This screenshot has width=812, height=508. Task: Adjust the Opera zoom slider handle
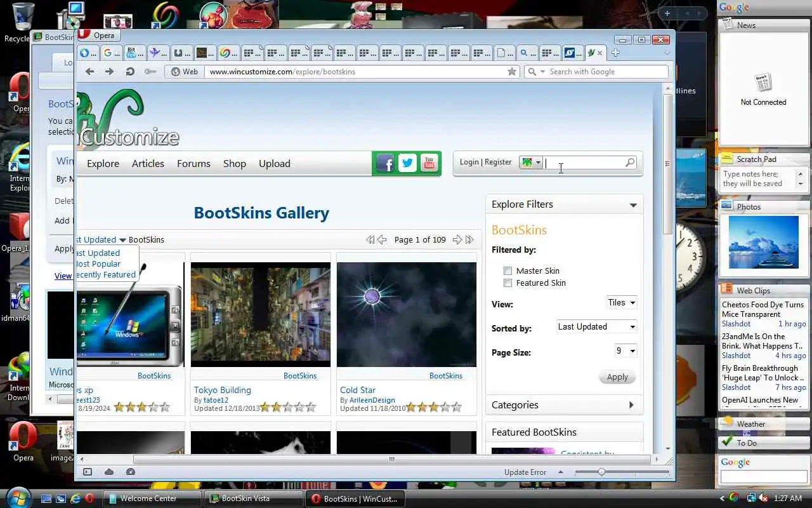601,472
